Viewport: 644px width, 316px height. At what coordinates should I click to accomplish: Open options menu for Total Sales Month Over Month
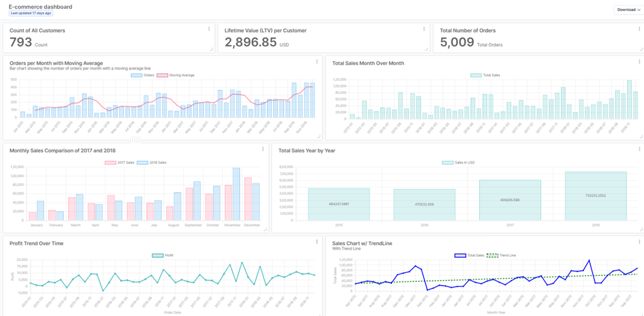coord(639,62)
